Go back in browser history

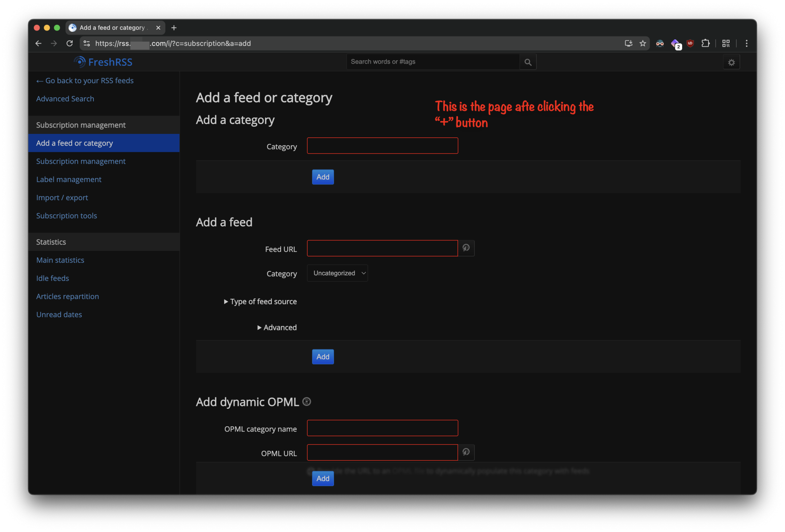coord(38,44)
